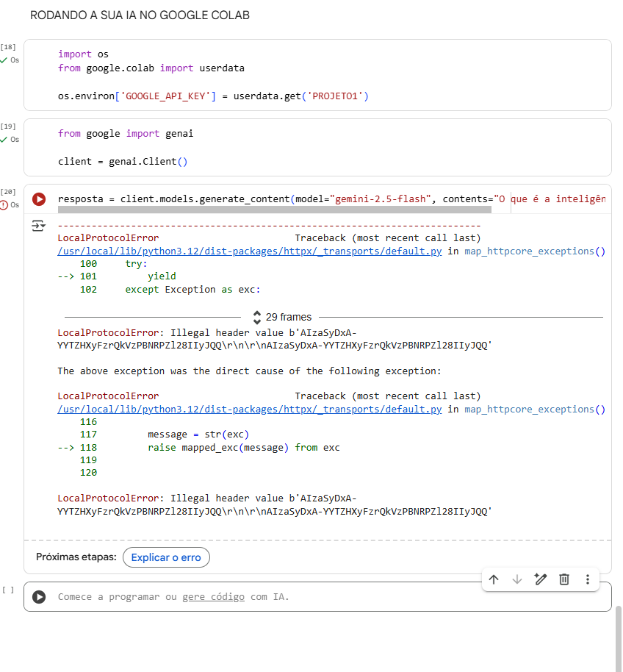
Task: Open the second httpx default.py traceback link
Action: (x=250, y=410)
